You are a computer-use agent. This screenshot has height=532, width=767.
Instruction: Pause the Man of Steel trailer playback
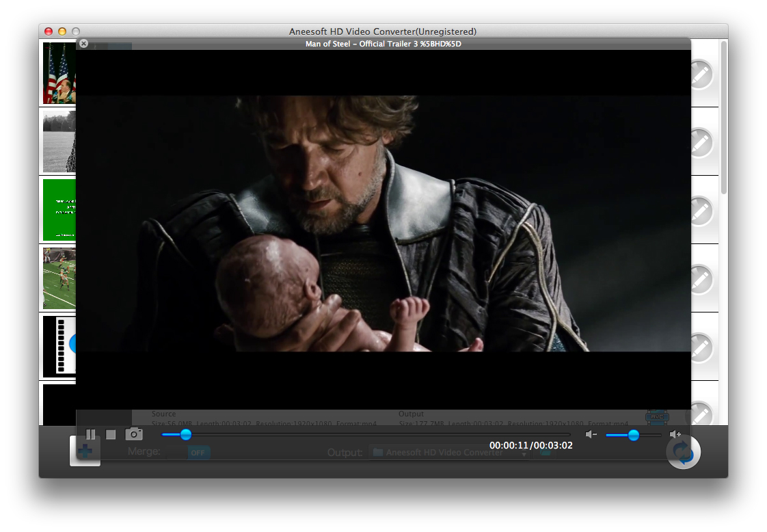[x=90, y=435]
